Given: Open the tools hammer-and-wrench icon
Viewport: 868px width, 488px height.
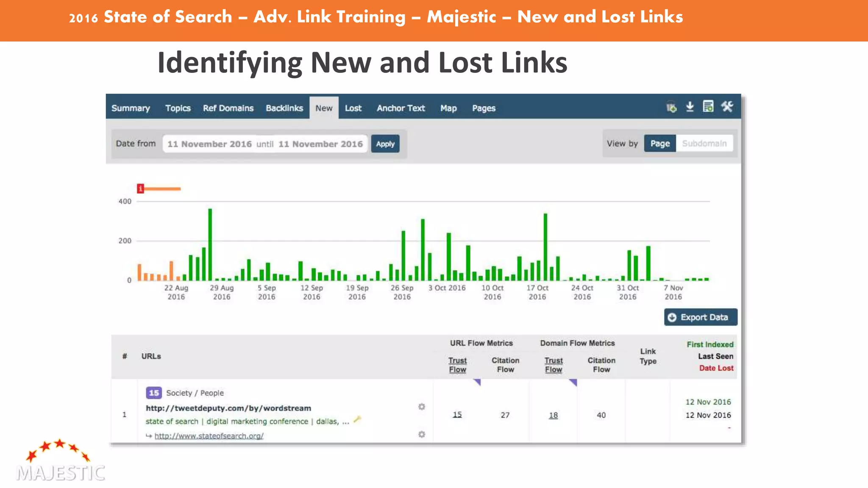Looking at the screenshot, I should click(x=727, y=106).
